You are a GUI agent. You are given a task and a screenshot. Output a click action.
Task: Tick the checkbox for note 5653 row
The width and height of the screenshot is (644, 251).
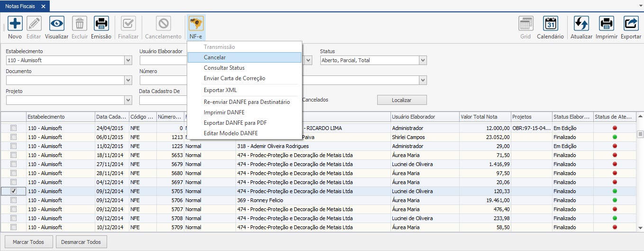click(14, 155)
